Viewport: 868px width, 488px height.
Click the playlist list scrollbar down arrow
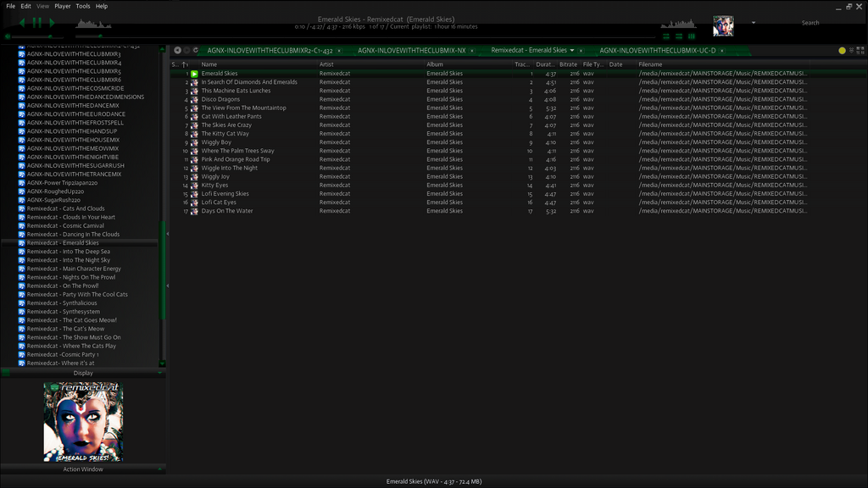pyautogui.click(x=162, y=363)
